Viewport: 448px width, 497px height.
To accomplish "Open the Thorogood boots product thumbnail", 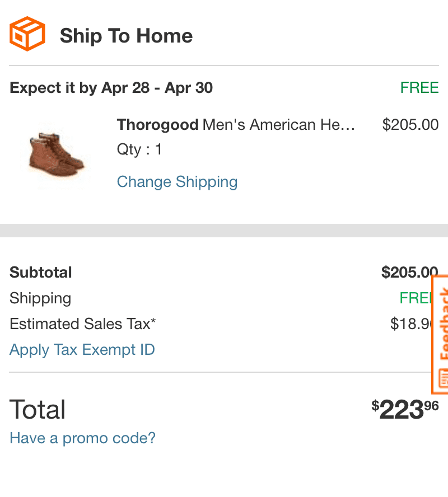I will pyautogui.click(x=56, y=154).
